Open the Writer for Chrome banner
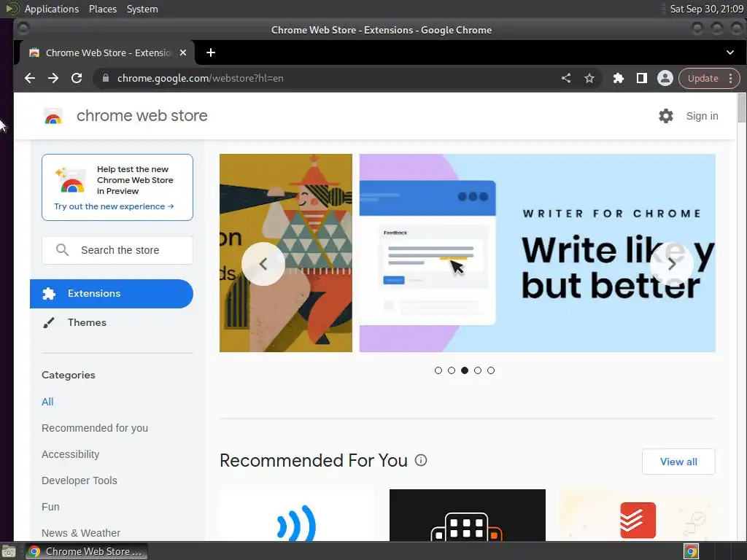The width and height of the screenshot is (747, 560). [x=538, y=253]
